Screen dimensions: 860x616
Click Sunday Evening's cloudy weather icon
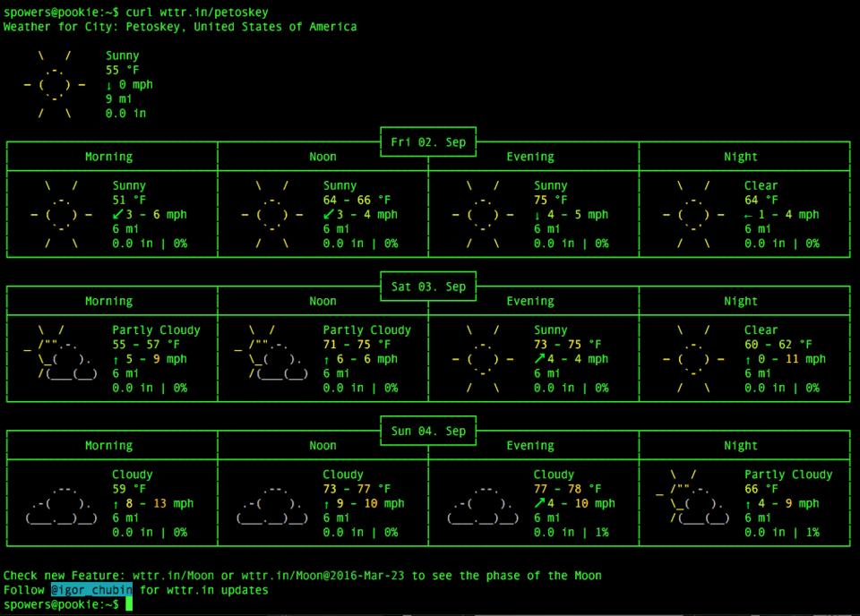[x=483, y=504]
